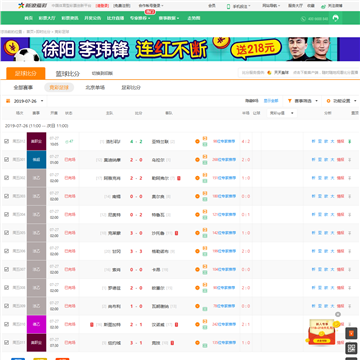Pin the 0-2 match row to top
Screen dimensions: 360x360
(349, 215)
